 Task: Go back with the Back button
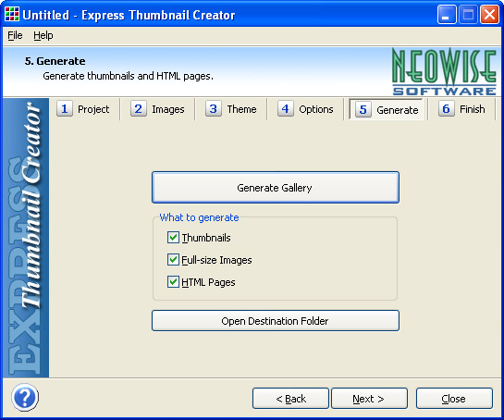click(x=290, y=399)
